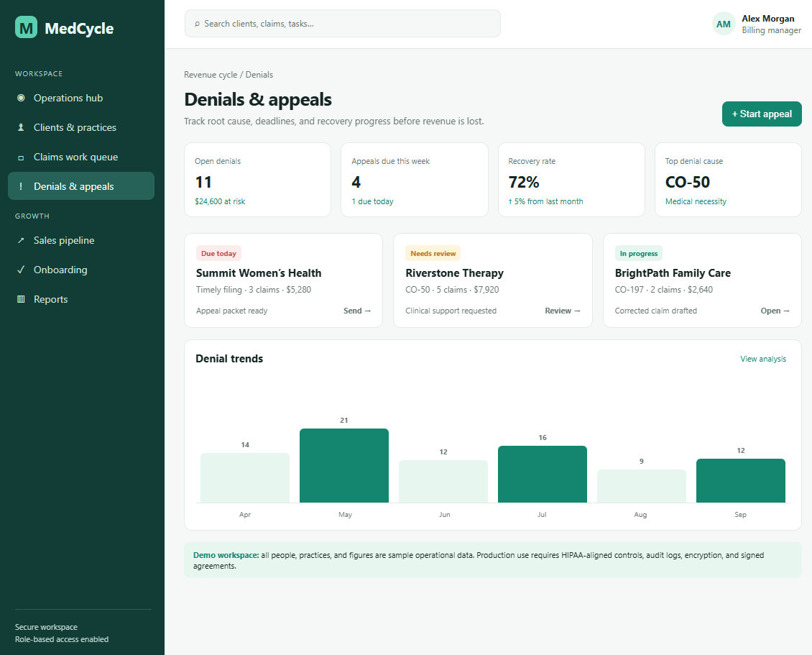Click the May bar showing 21
The width and height of the screenshot is (812, 655).
[344, 465]
